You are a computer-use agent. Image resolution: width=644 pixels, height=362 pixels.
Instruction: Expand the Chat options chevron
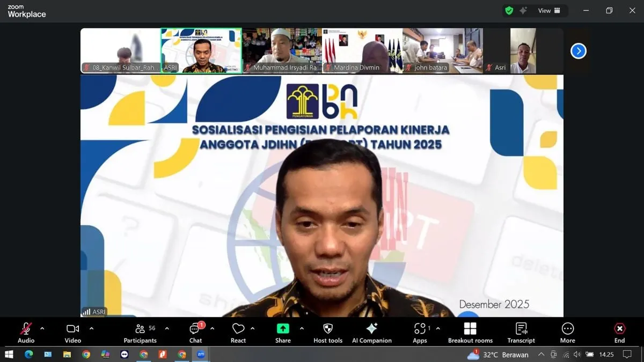(x=213, y=328)
